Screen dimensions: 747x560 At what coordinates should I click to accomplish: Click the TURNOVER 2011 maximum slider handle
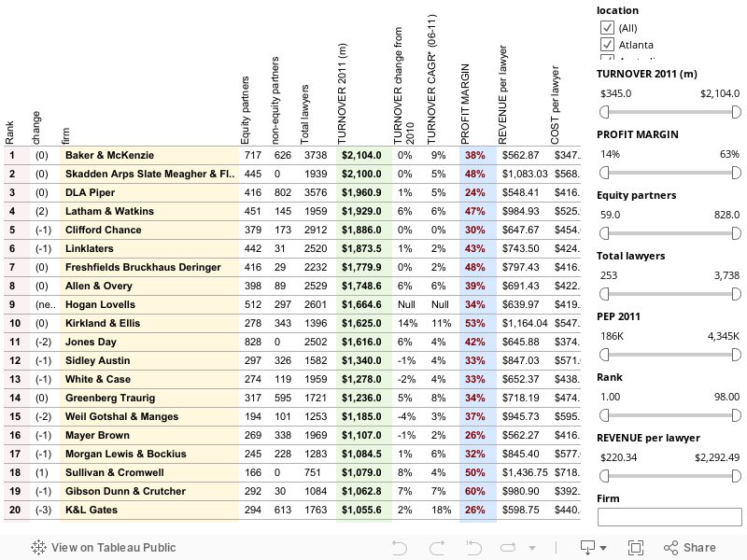[737, 111]
